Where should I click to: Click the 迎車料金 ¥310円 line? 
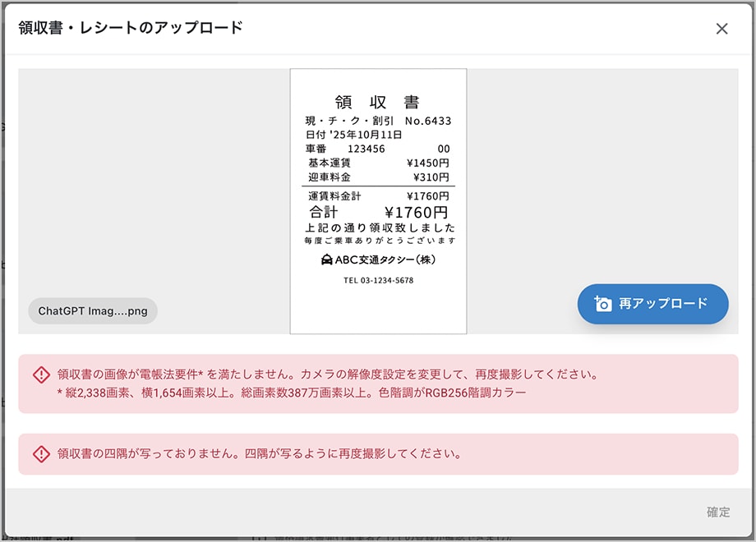378,177
